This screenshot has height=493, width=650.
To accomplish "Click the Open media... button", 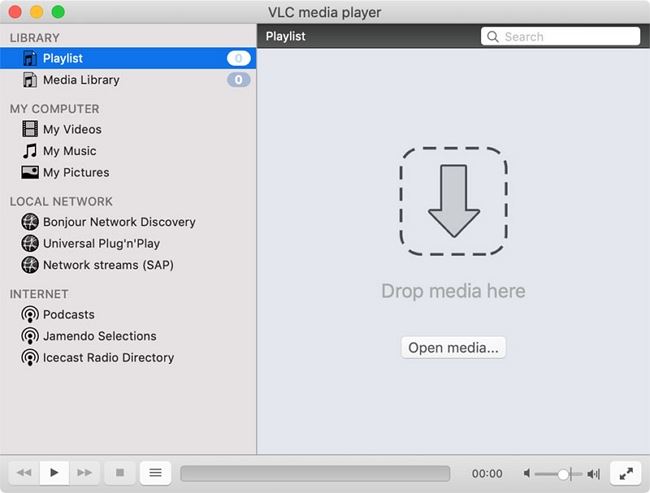I will tap(454, 348).
